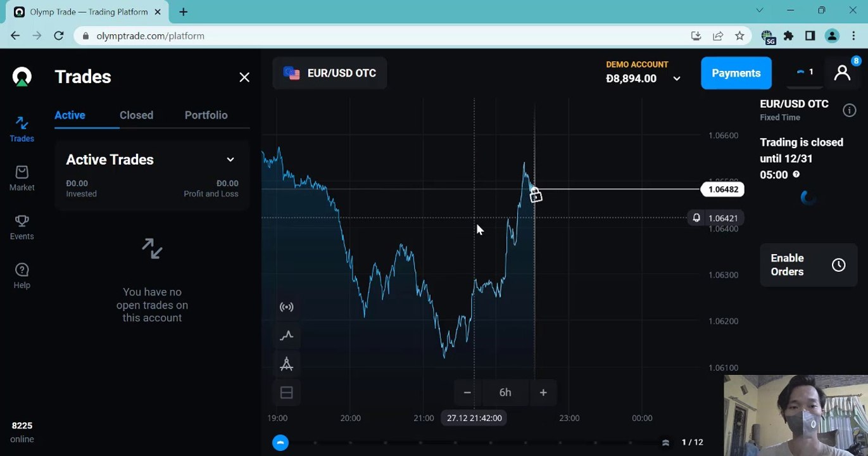Open the drawing tools compass icon
Screen dimensions: 868x456
point(286,364)
